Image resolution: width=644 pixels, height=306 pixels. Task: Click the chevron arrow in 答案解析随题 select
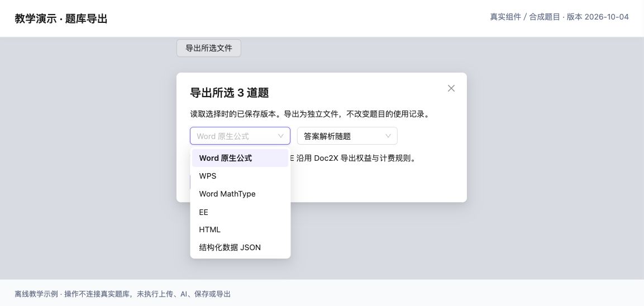click(388, 136)
